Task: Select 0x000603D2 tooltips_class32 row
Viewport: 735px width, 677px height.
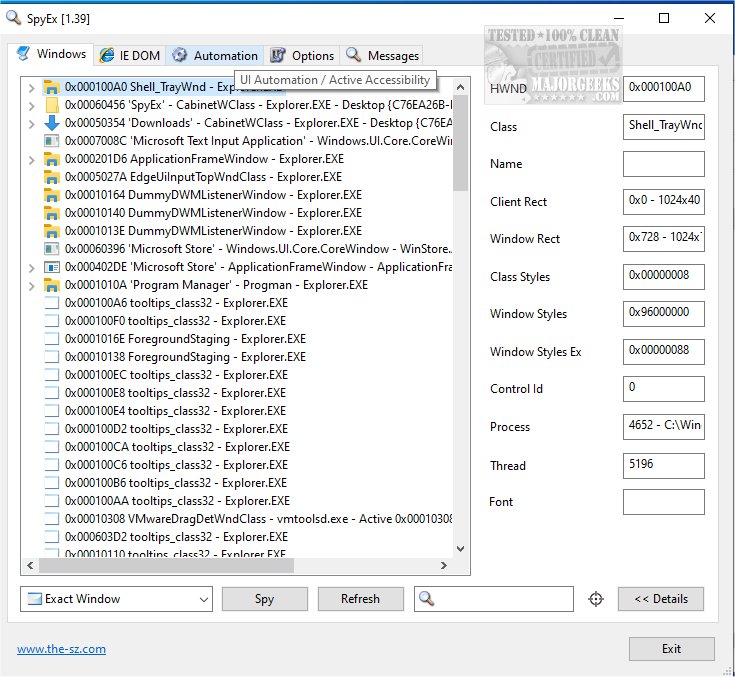Action: tap(176, 537)
